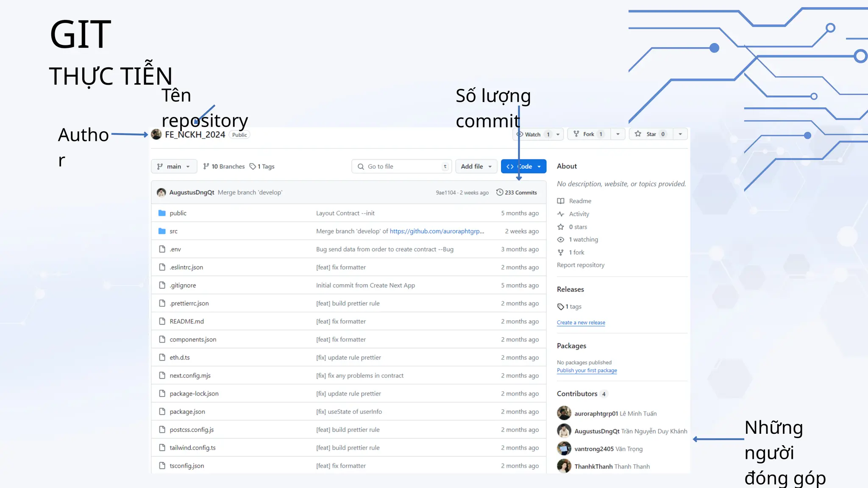This screenshot has height=488, width=868.
Task: Open package-lock.json
Action: (194, 394)
